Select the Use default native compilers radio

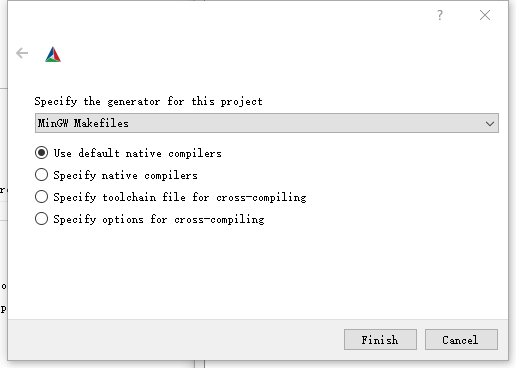tap(41, 153)
